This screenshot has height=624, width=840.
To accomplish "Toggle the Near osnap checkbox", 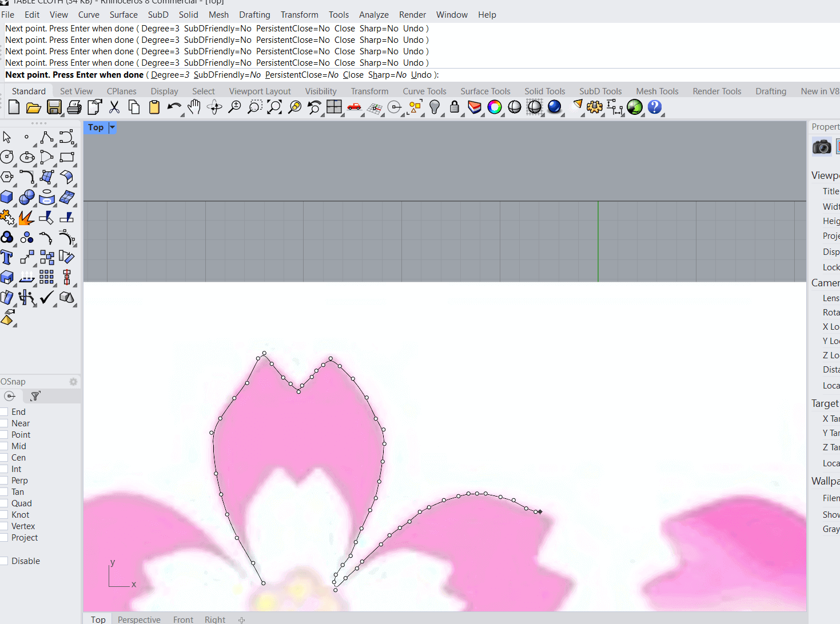I will tap(4, 423).
